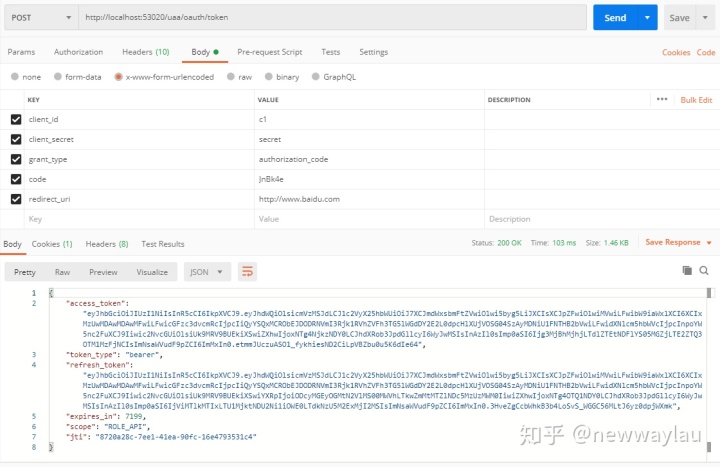Toggle grant_type parameter checkbox
This screenshot has height=467, width=720.
click(16, 159)
